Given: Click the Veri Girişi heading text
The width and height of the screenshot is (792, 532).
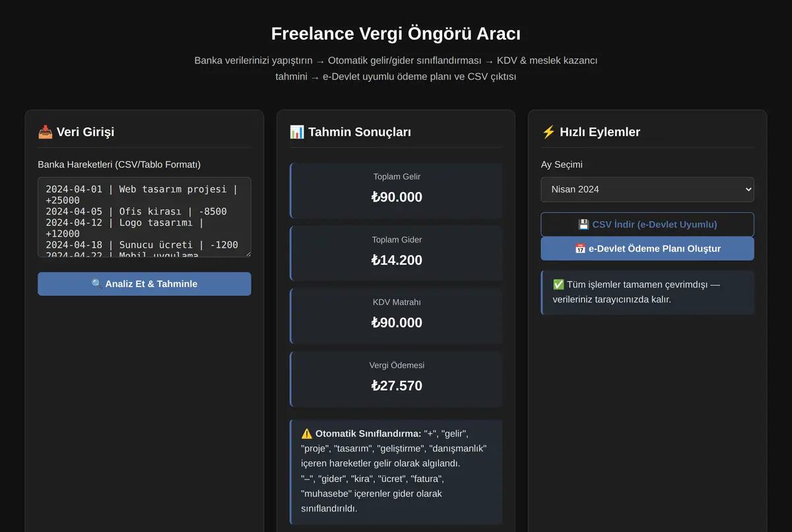Looking at the screenshot, I should tap(85, 132).
